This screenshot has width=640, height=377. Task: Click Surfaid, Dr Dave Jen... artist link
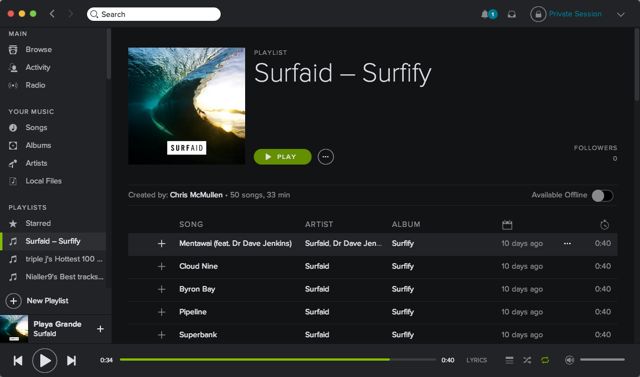point(344,244)
